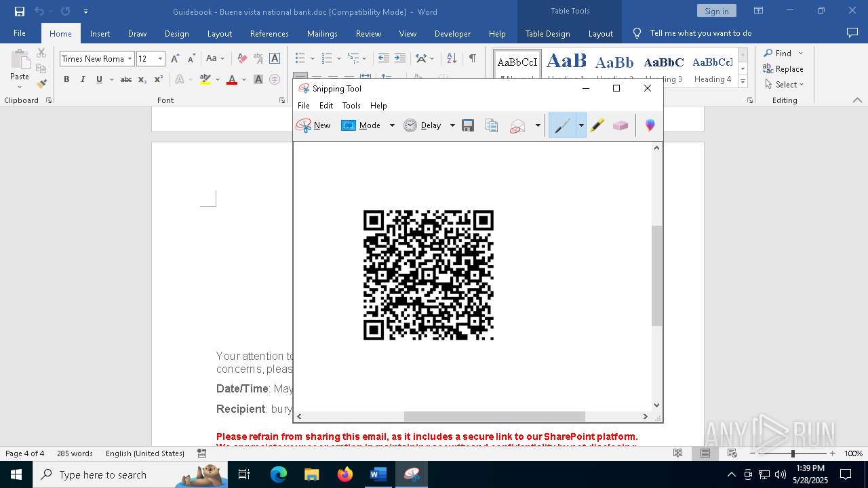The height and width of the screenshot is (488, 868).
Task: Click the lightbulb next to Tell me what you want
Action: point(637,33)
